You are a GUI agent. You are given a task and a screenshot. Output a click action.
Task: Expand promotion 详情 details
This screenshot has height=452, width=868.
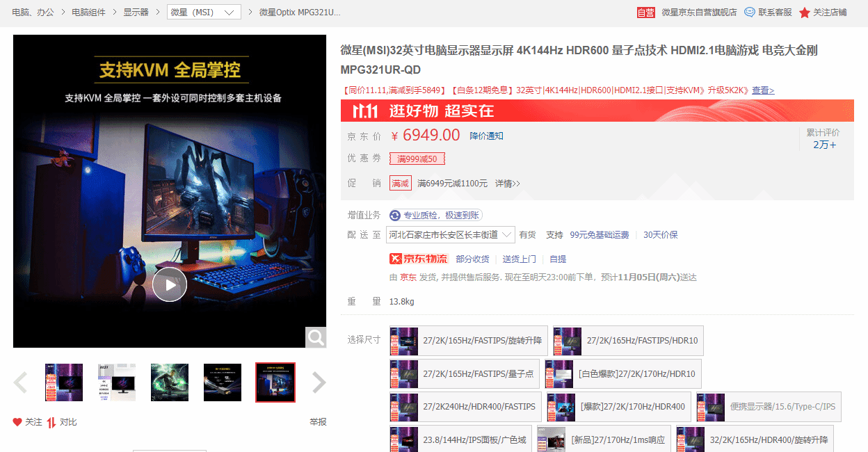click(508, 184)
